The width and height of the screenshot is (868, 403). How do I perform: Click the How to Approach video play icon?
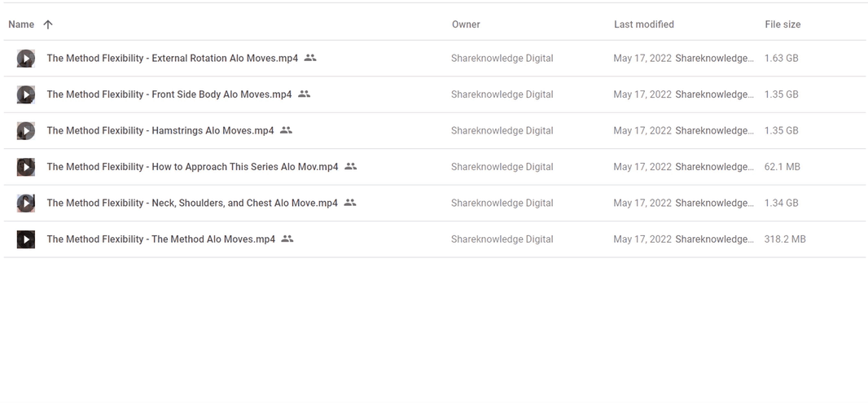[26, 167]
